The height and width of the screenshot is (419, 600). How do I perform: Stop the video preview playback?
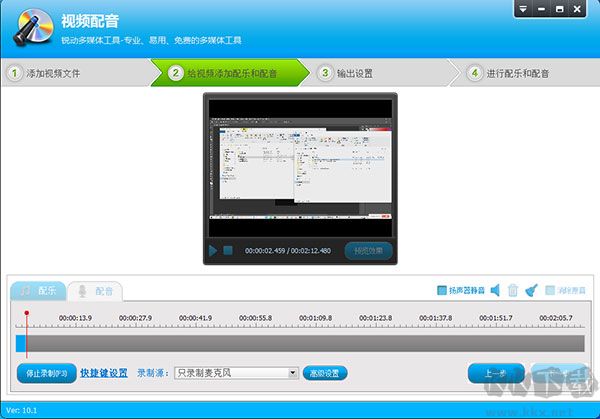(x=229, y=250)
